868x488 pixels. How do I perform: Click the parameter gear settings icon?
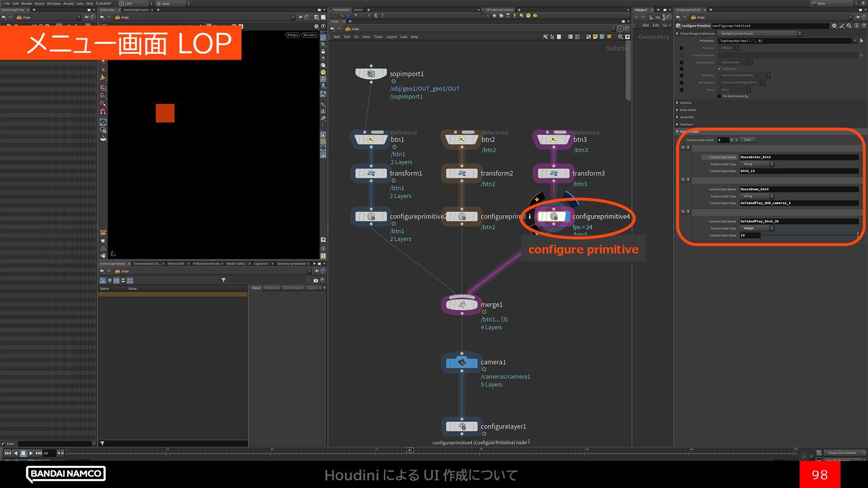click(834, 26)
